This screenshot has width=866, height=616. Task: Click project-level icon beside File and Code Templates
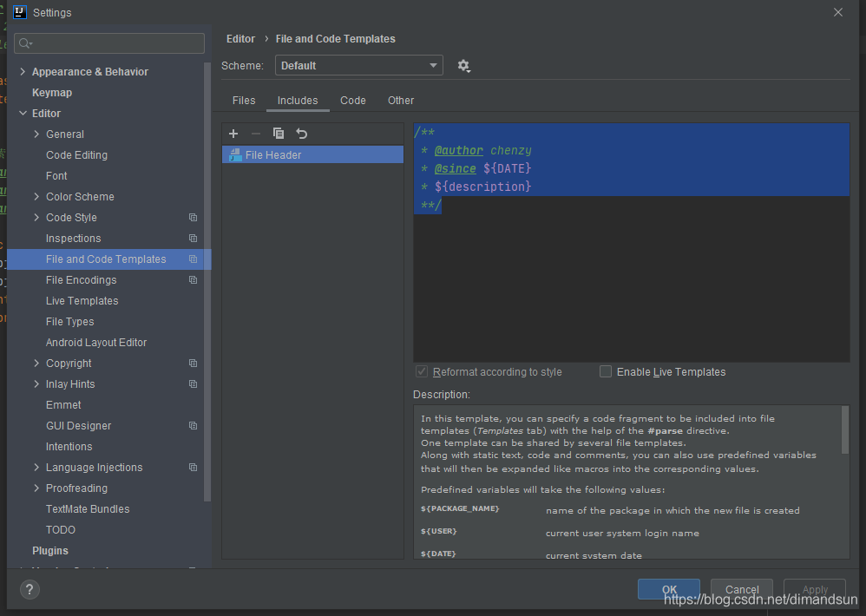pos(193,259)
